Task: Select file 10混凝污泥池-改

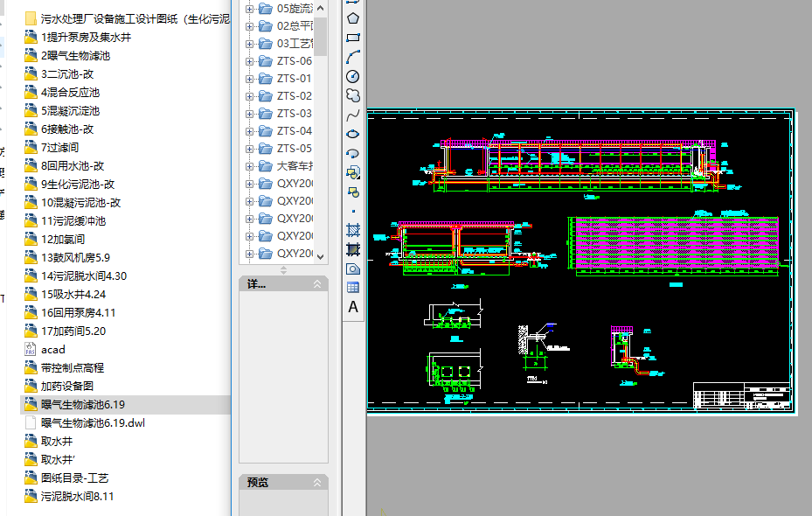Action: (x=80, y=203)
